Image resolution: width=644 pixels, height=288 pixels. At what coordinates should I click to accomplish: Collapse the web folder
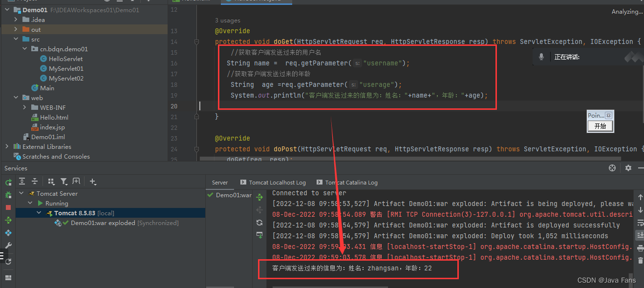16,98
